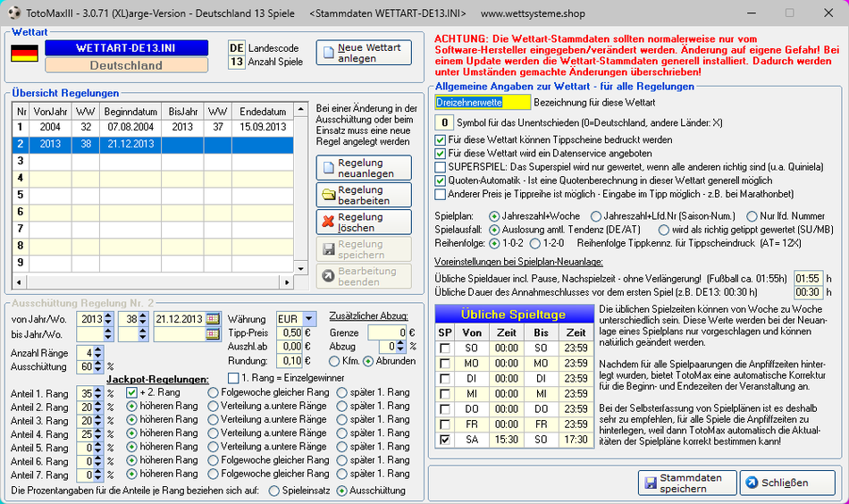Select Folgewoche gleicher Rang for Anteil 7
This screenshot has width=849, height=504.
(213, 474)
